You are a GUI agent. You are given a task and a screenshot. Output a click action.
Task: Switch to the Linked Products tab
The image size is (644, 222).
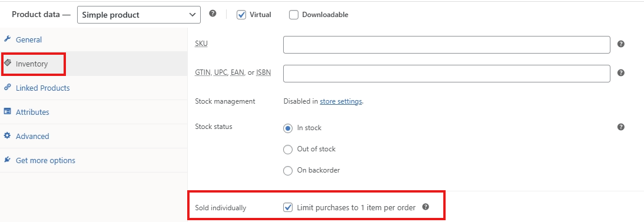94,88
